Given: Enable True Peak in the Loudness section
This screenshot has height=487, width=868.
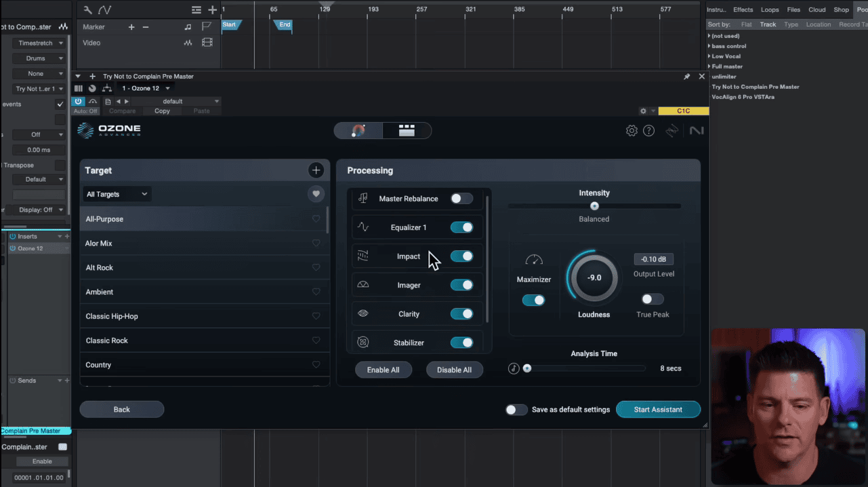Looking at the screenshot, I should [x=651, y=298].
